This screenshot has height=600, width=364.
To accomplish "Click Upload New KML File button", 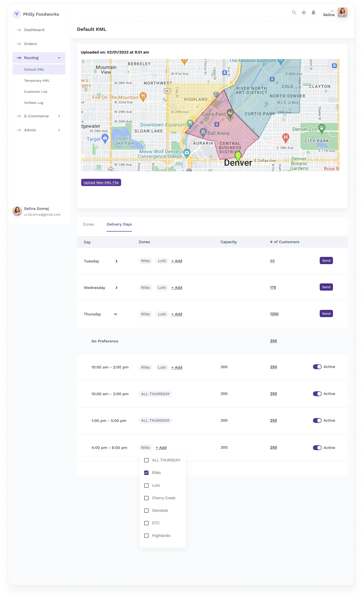I will pos(101,182).
